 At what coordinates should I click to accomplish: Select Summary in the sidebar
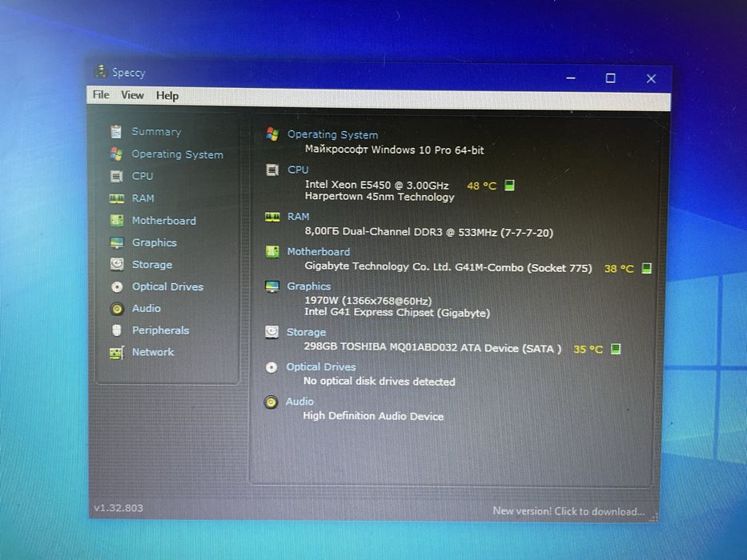156,131
